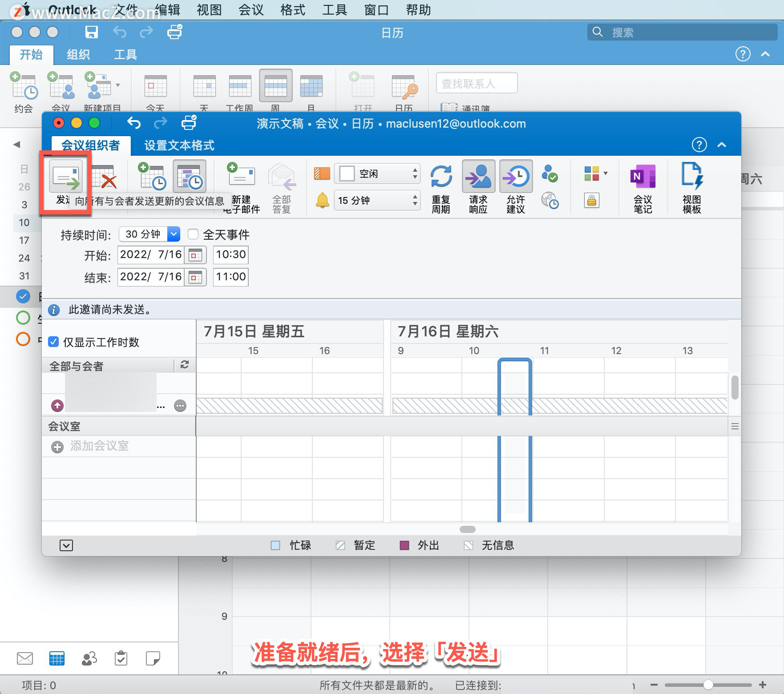Select Work Week view icon in the main ribbon
Viewport: 784px width, 694px height.
tap(240, 86)
